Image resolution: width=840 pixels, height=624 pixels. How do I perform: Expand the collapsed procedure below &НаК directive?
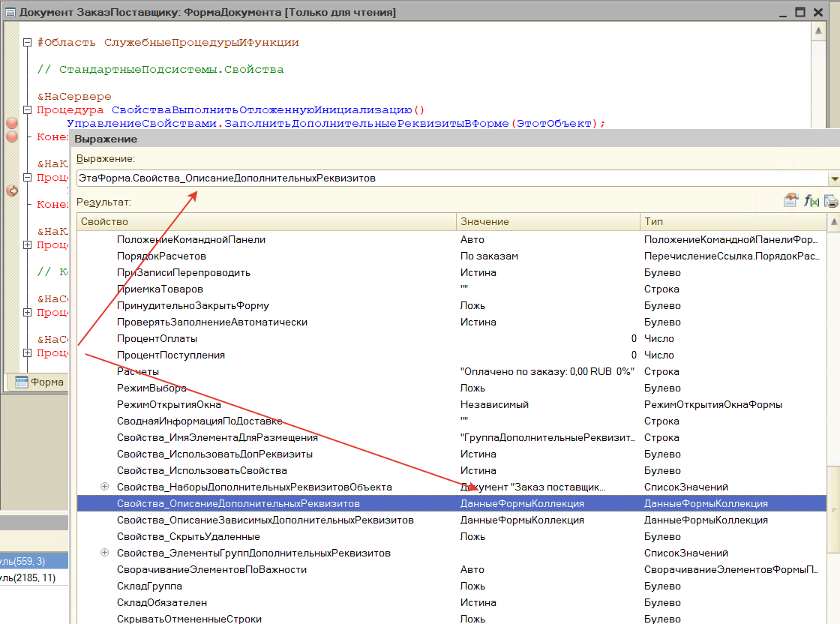click(27, 244)
